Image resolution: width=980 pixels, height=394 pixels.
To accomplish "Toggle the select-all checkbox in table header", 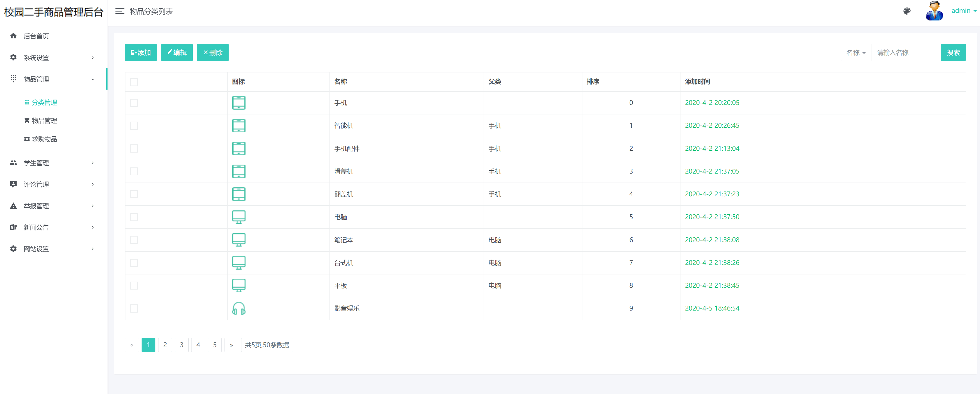I will (x=134, y=82).
